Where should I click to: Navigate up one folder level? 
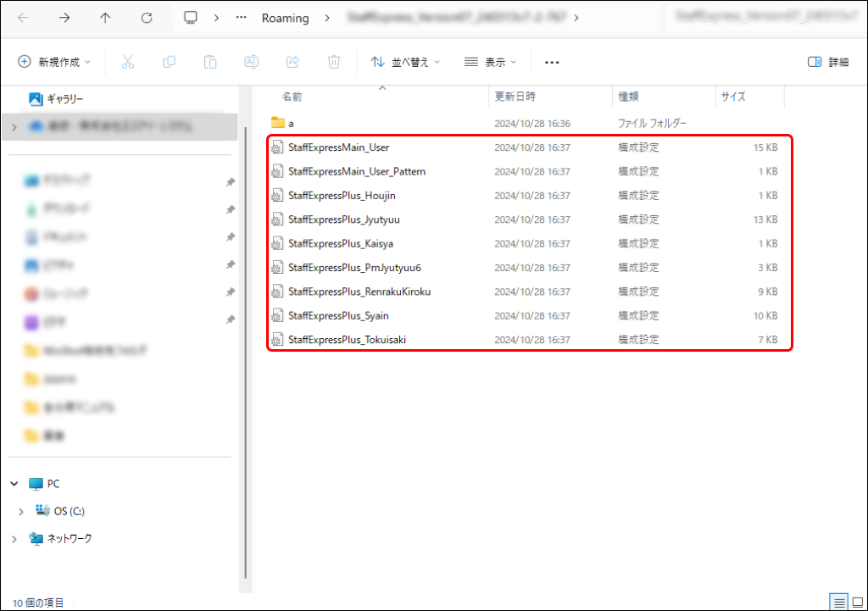tap(105, 18)
